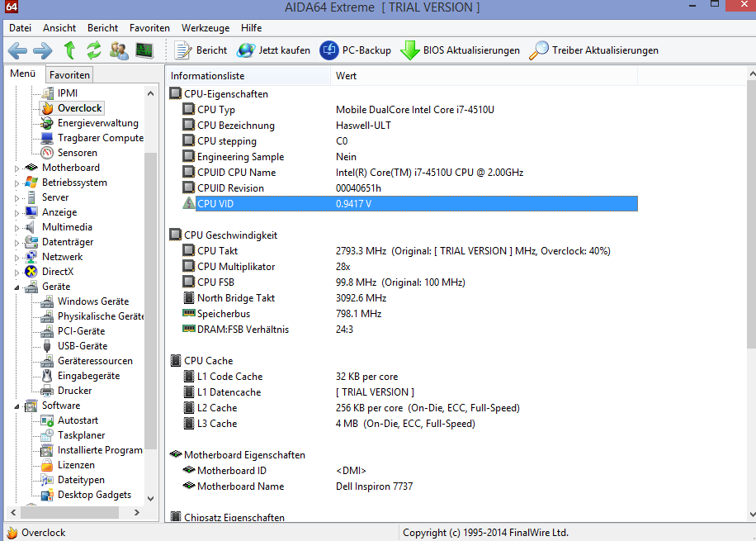This screenshot has height=541, width=756.
Task: Click the DirectX tree icon
Action: (31, 272)
